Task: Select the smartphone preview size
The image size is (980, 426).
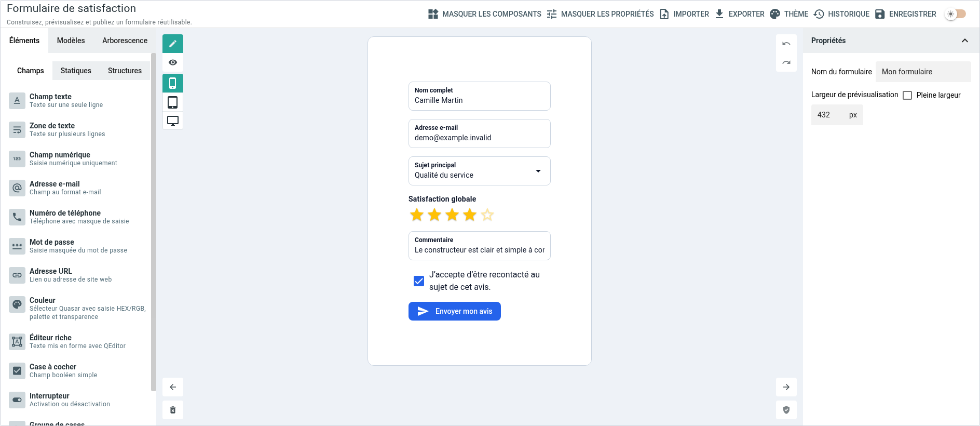Action: point(173,83)
